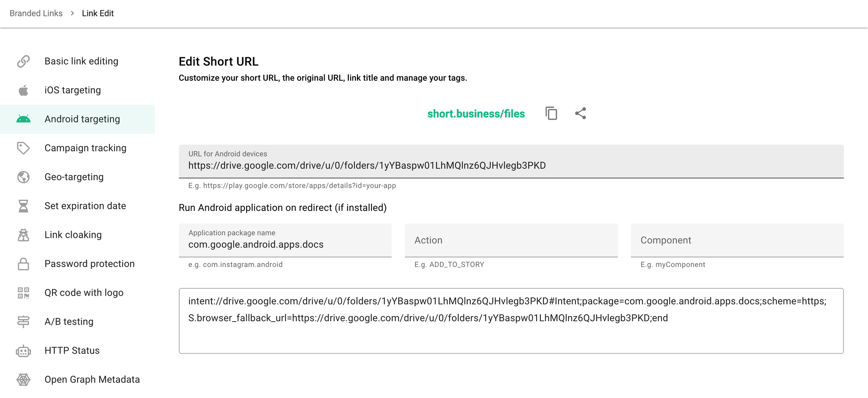Viewport: 868px width, 398px height.
Task: Click the robot icon for HTTP Status
Action: 23,350
